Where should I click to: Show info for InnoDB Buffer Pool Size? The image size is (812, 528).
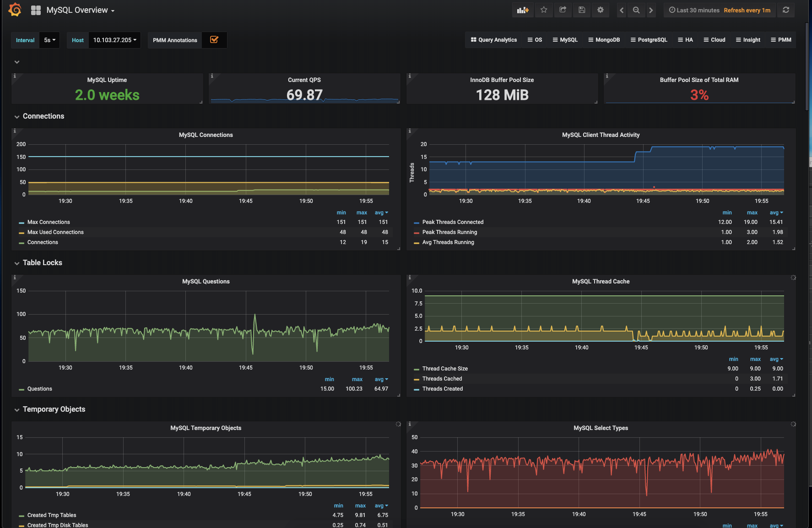[410, 76]
